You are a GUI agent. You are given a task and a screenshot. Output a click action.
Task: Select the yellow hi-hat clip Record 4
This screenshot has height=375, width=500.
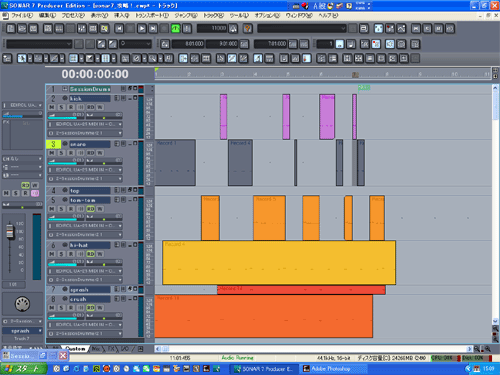coord(279,263)
